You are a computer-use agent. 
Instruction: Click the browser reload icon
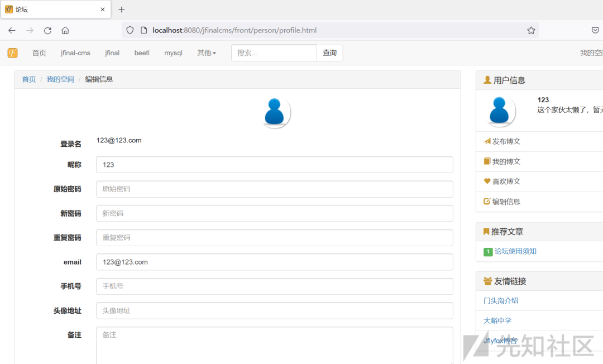pos(47,30)
